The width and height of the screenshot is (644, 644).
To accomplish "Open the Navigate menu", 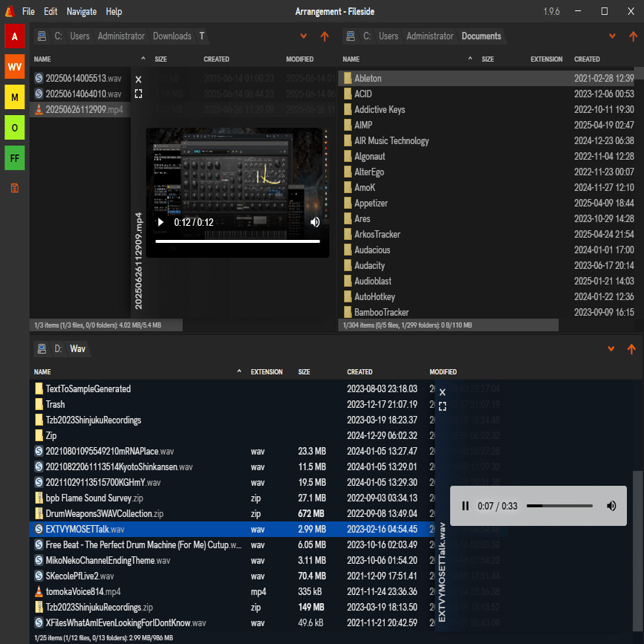I will pos(81,11).
